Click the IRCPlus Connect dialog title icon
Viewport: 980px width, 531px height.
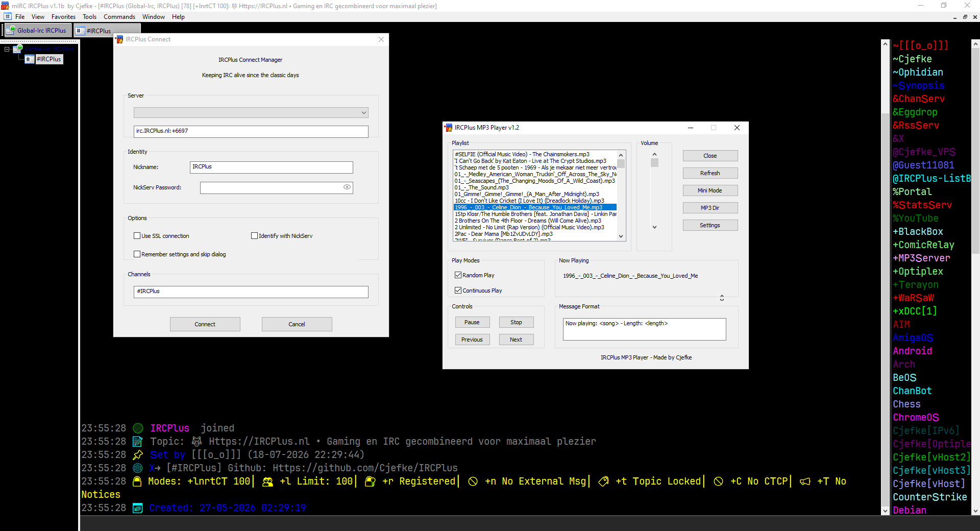pos(119,39)
